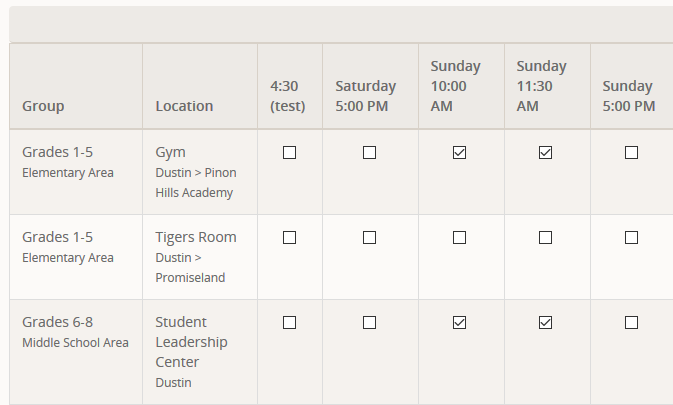Check Sunday 10:00 AM for Tigers Room
The image size is (673, 405).
point(460,238)
